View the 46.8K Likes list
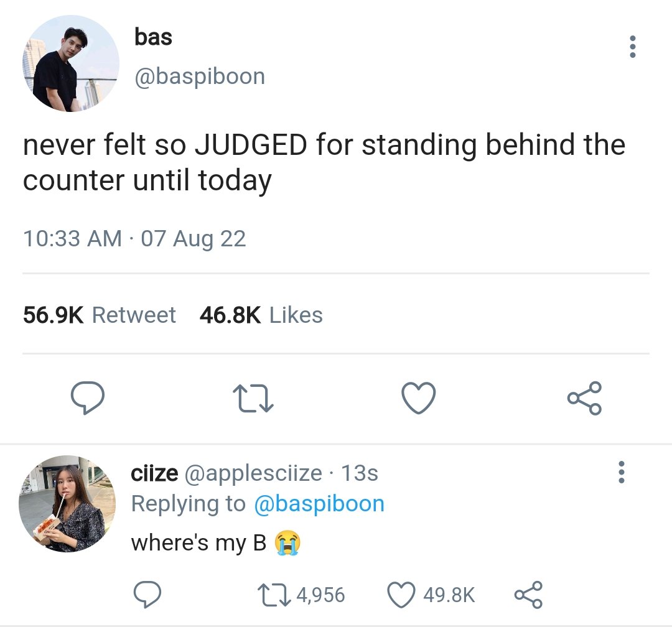Image resolution: width=672 pixels, height=627 pixels. 261,315
